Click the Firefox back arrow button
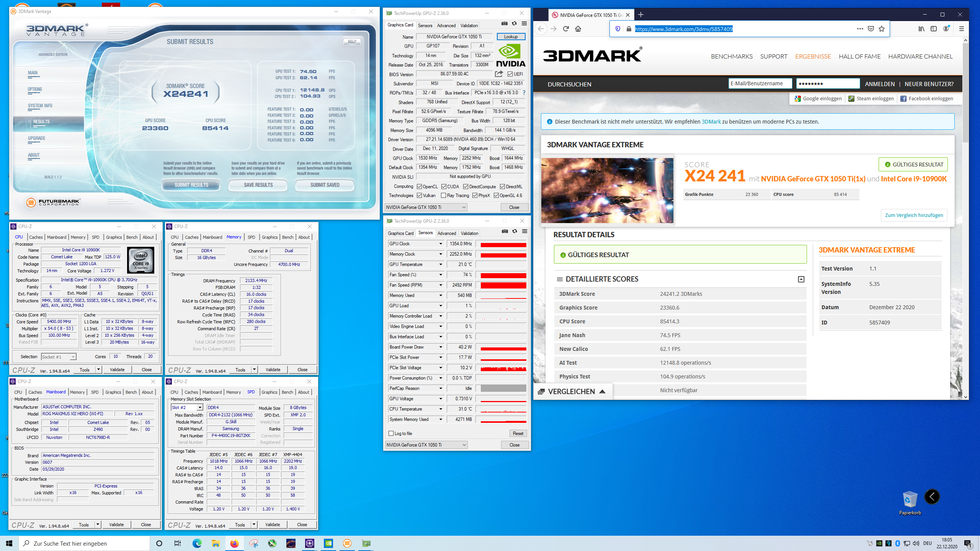This screenshot has height=551, width=980. pos(541,29)
